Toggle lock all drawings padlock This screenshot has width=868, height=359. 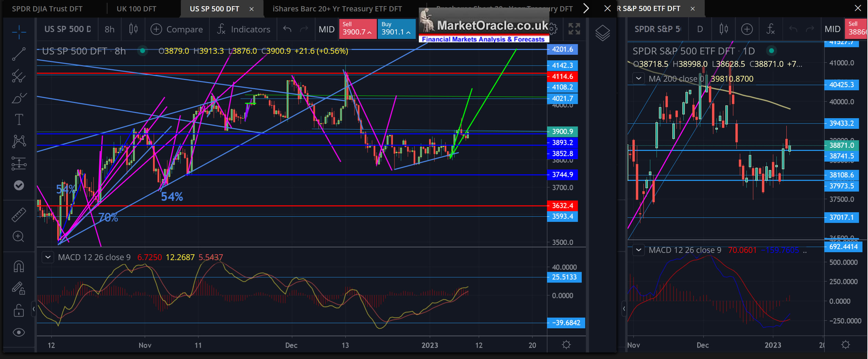[19, 310]
